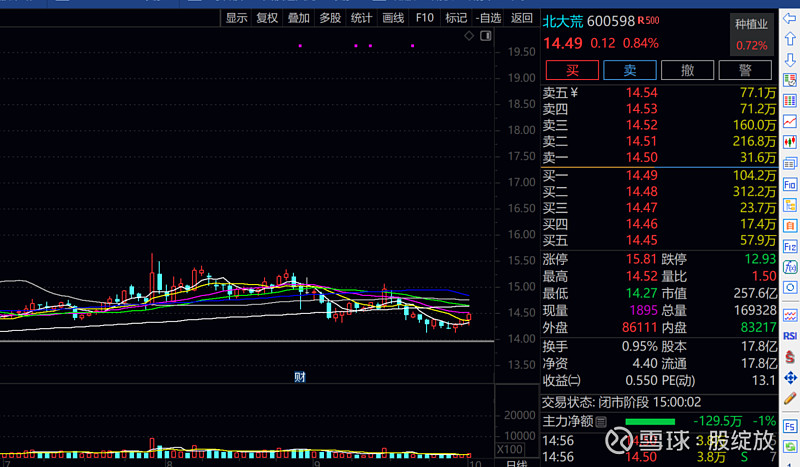Viewport: 800px width, 467px height.
Task: Switch to intraday line chart icon
Action: click(x=790, y=121)
